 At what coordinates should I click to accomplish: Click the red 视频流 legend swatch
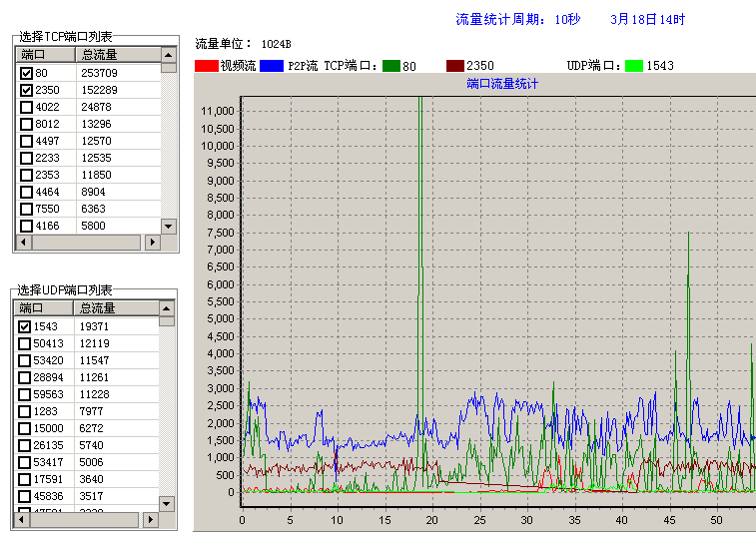tap(207, 66)
